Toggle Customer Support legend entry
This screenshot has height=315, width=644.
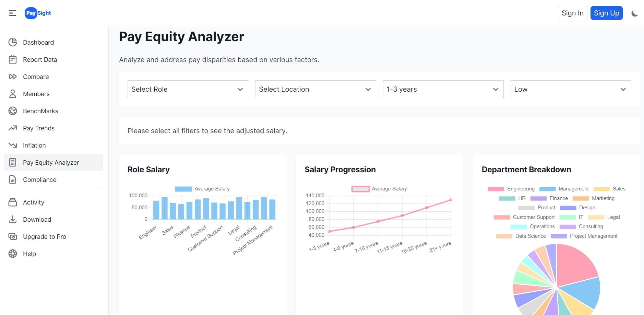(x=524, y=217)
